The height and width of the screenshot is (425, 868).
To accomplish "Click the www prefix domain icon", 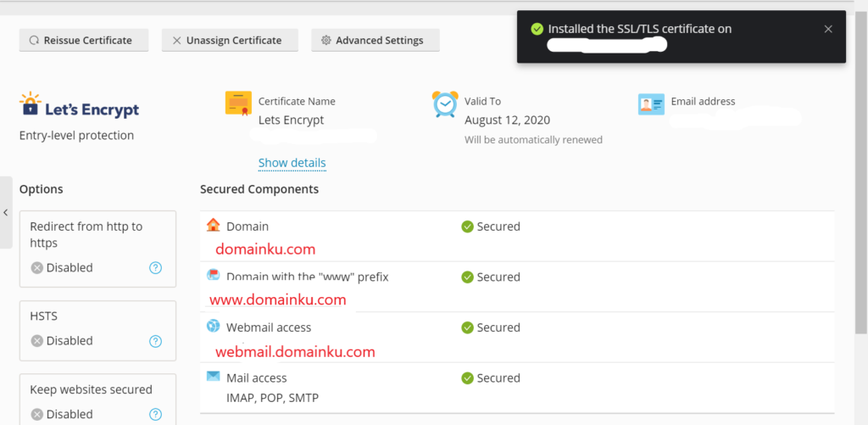I will (213, 274).
